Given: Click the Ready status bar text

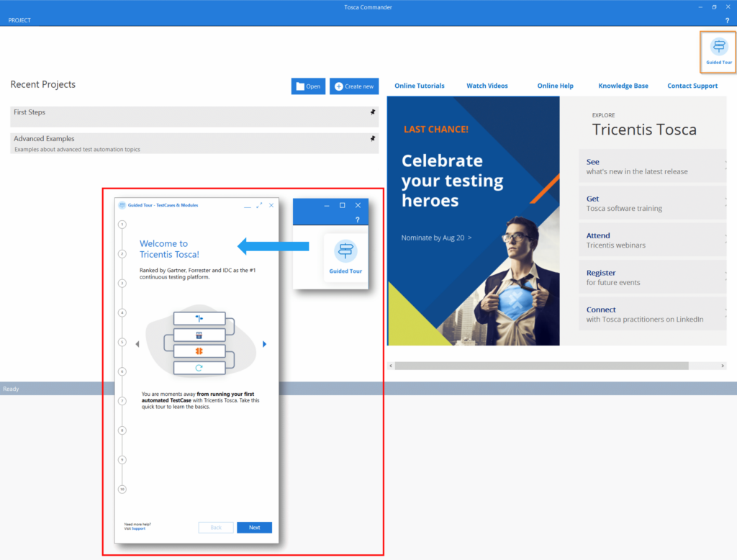Looking at the screenshot, I should coord(11,389).
